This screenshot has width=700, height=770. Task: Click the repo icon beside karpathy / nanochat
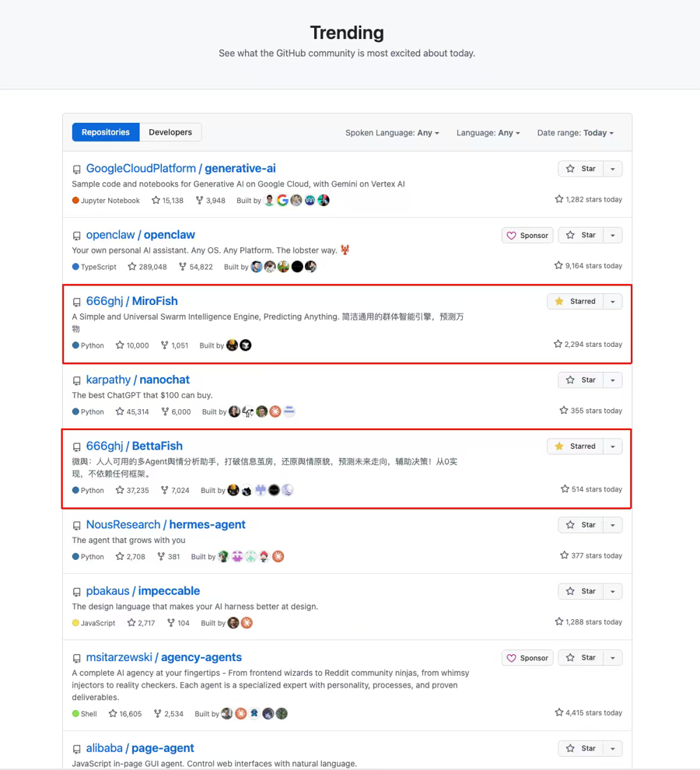(76, 381)
